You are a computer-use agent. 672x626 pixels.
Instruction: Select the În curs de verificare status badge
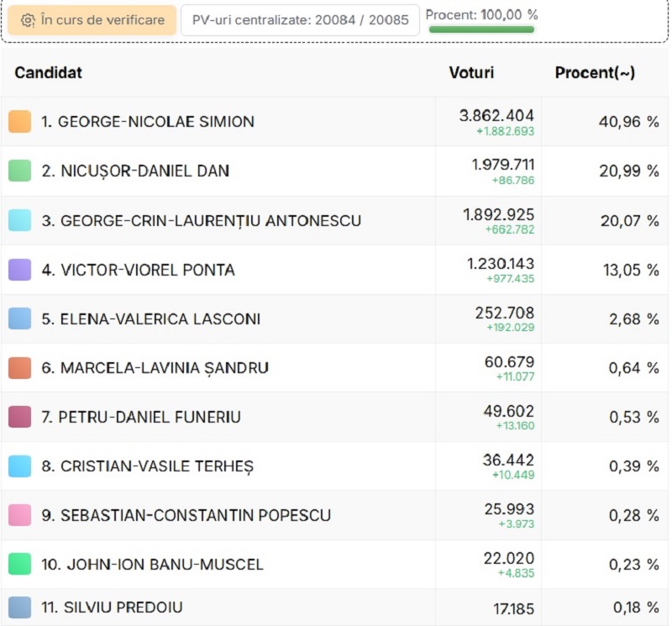point(92,20)
